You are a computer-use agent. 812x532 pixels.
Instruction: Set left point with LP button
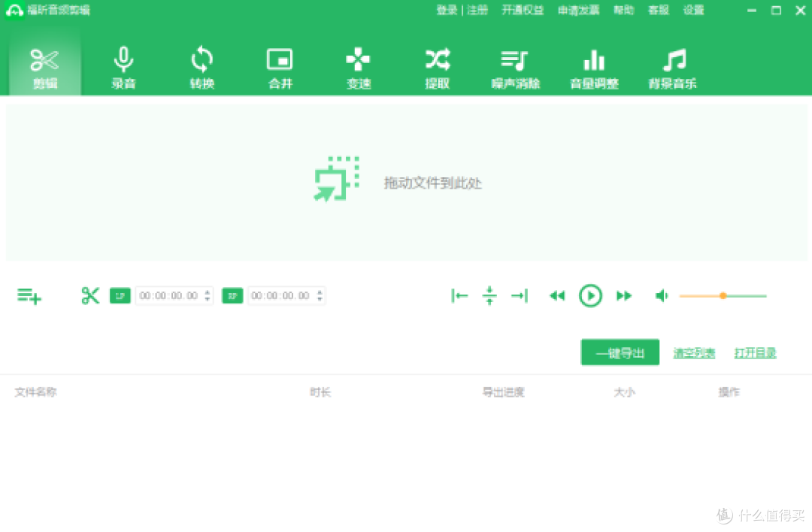[x=120, y=295]
